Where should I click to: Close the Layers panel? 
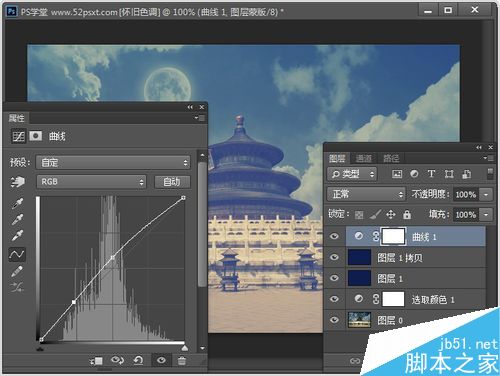(491, 147)
